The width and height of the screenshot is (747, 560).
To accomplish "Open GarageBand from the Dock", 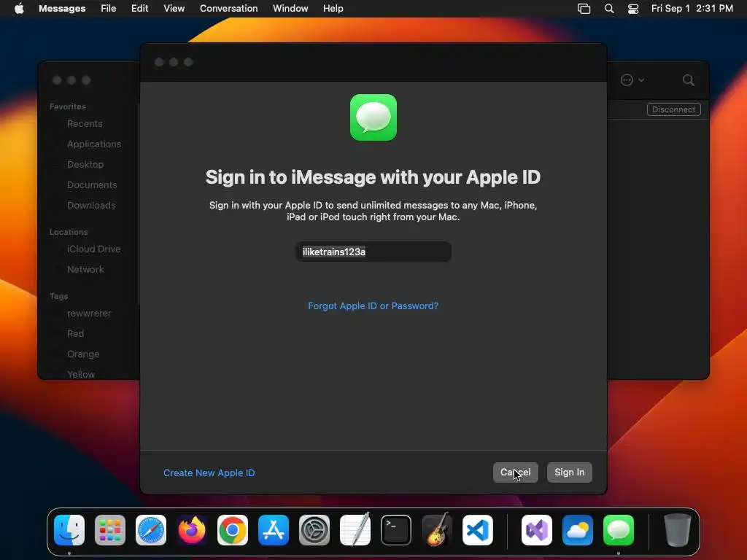I will click(x=437, y=530).
